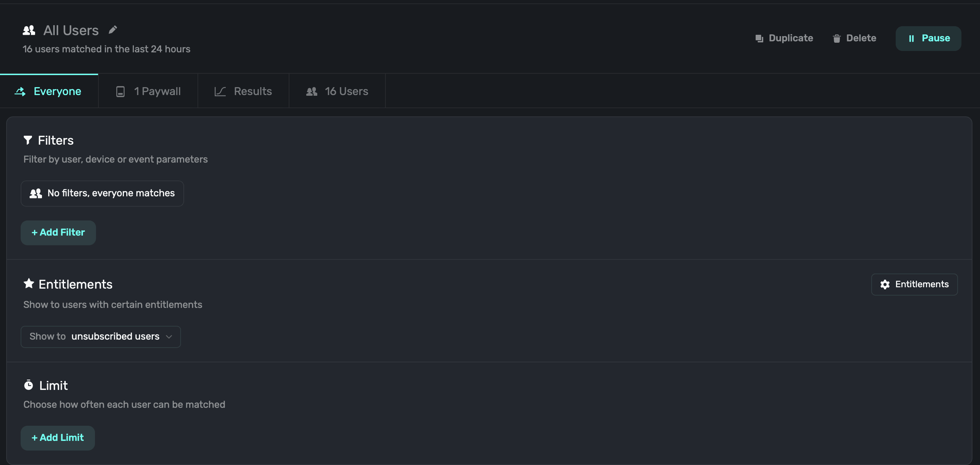Image resolution: width=980 pixels, height=465 pixels.
Task: Click the Add Limit button
Action: [58, 438]
